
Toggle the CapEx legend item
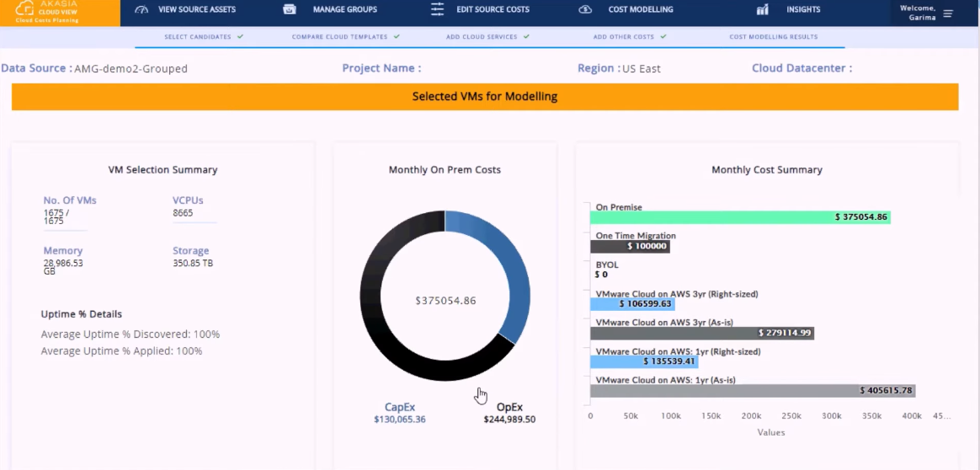tap(400, 408)
